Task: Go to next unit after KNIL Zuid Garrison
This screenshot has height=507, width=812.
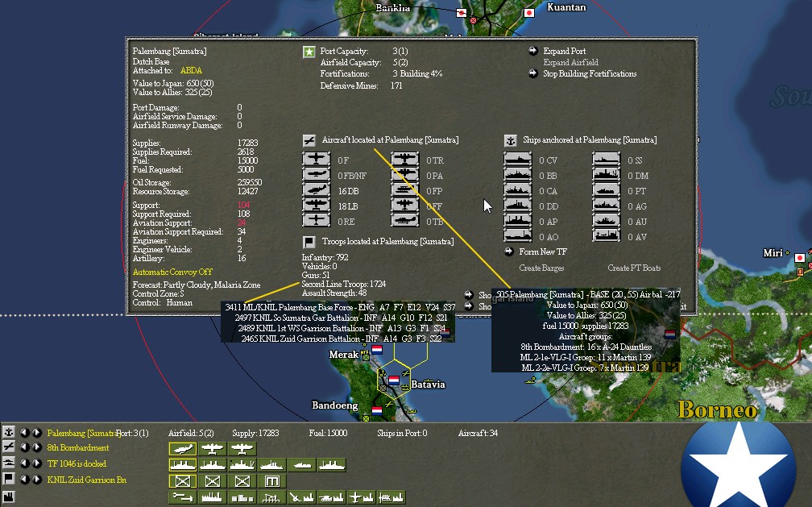Action: pyautogui.click(x=37, y=479)
